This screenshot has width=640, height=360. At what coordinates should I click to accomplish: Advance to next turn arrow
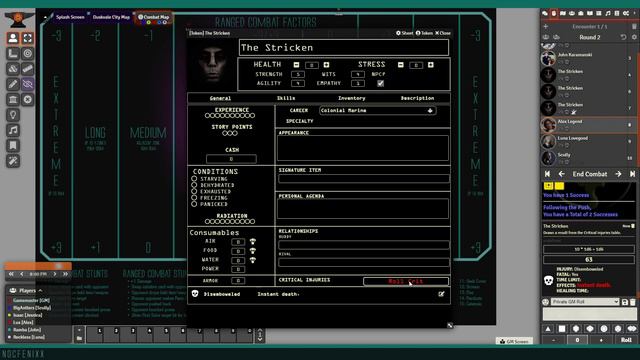(618, 174)
